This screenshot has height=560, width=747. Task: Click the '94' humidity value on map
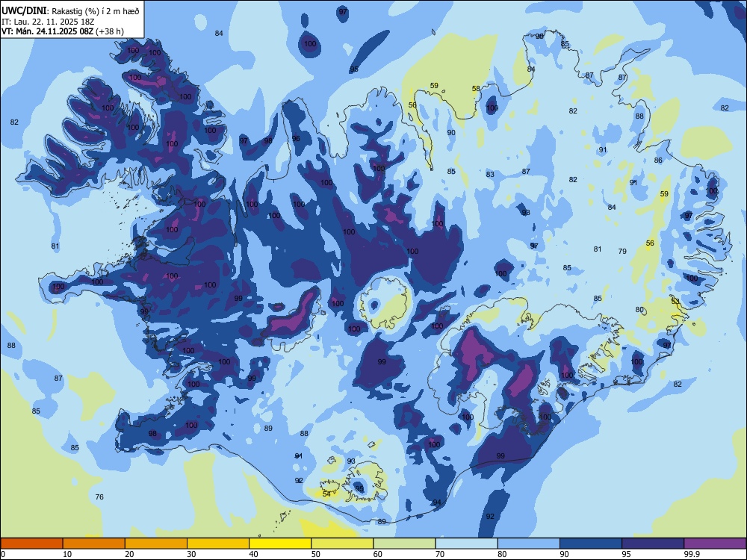[x=437, y=502]
